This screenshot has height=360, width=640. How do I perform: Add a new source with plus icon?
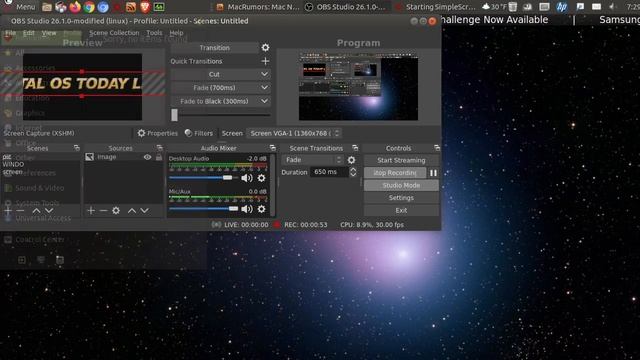91,211
